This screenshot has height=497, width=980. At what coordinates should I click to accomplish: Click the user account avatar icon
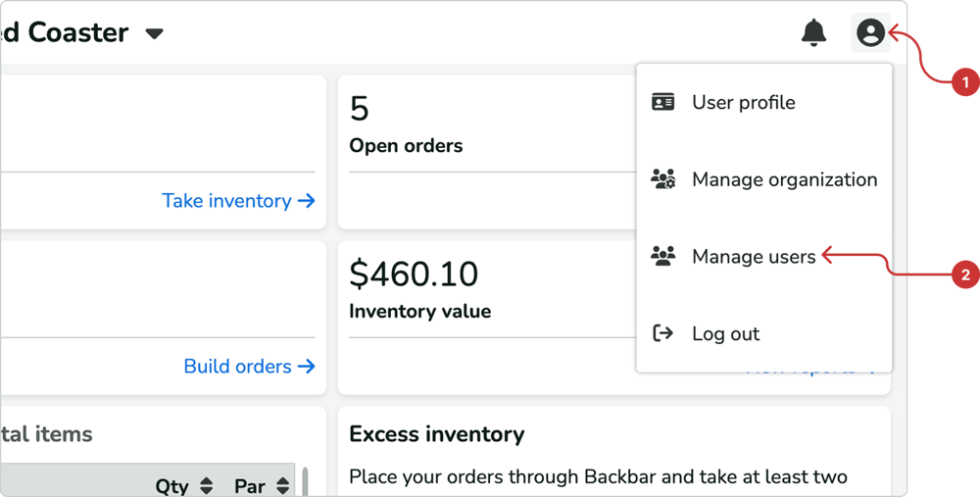tap(870, 32)
